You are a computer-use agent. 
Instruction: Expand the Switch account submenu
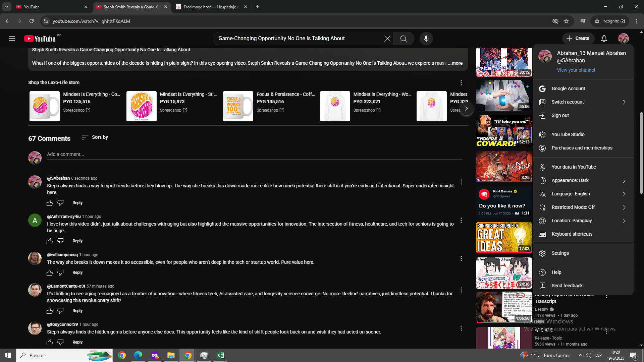[x=583, y=102]
